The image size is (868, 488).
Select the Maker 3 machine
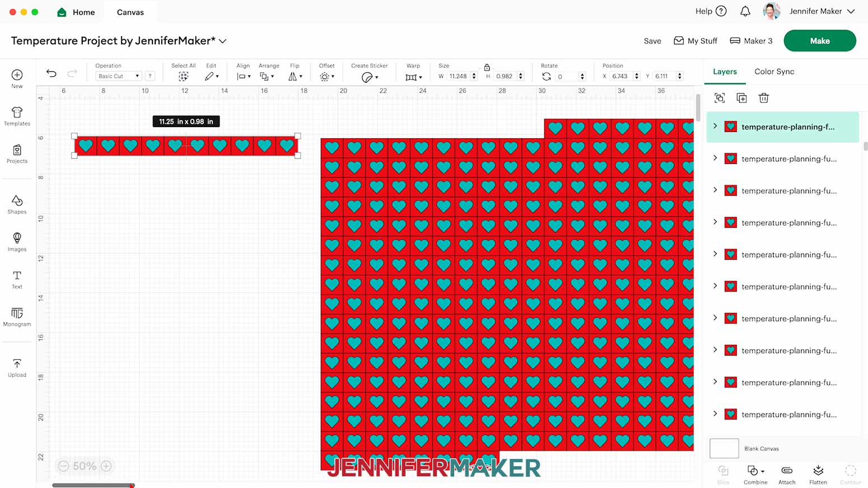751,41
